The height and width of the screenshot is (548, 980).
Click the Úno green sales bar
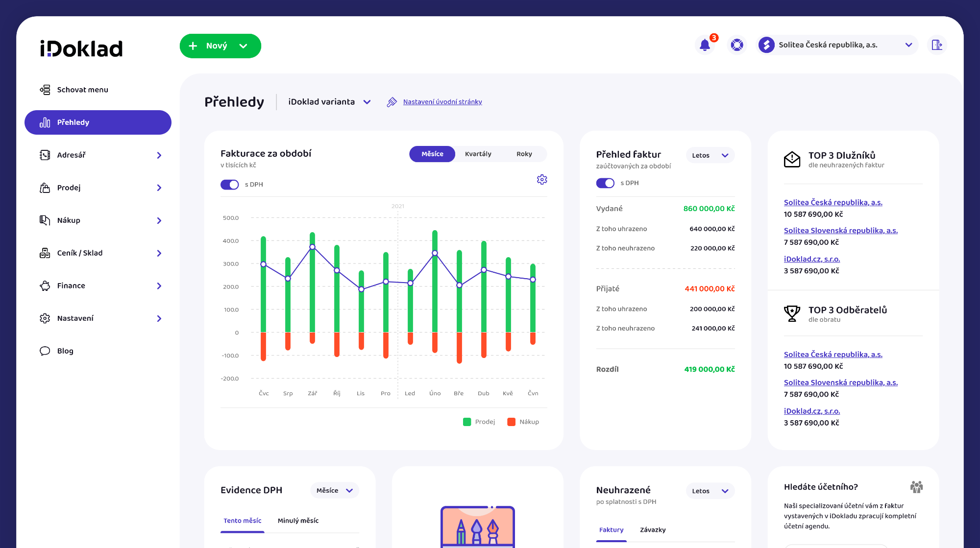coord(435,282)
